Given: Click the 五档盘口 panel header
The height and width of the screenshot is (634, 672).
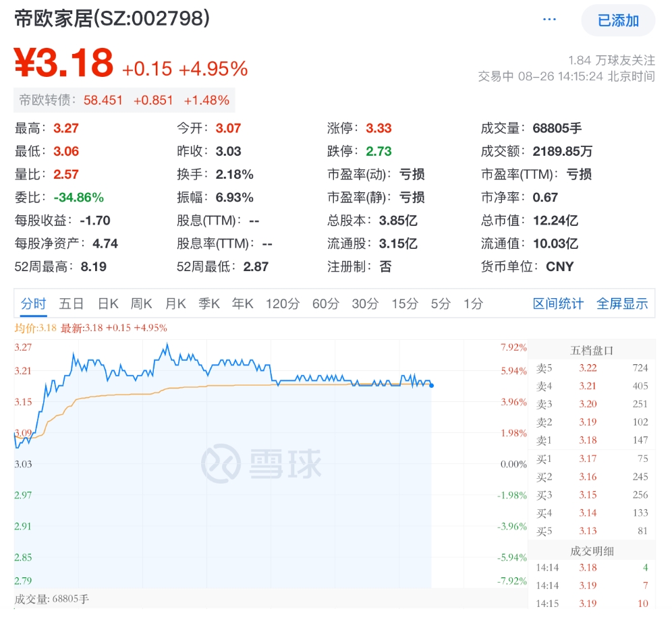Looking at the screenshot, I should click(x=592, y=351).
